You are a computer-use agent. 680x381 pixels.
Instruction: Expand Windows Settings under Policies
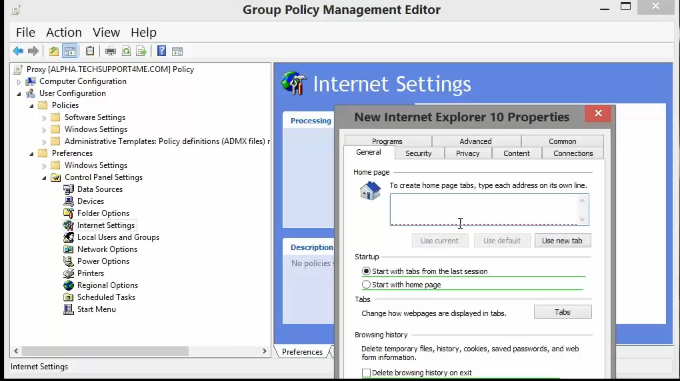[x=44, y=130]
